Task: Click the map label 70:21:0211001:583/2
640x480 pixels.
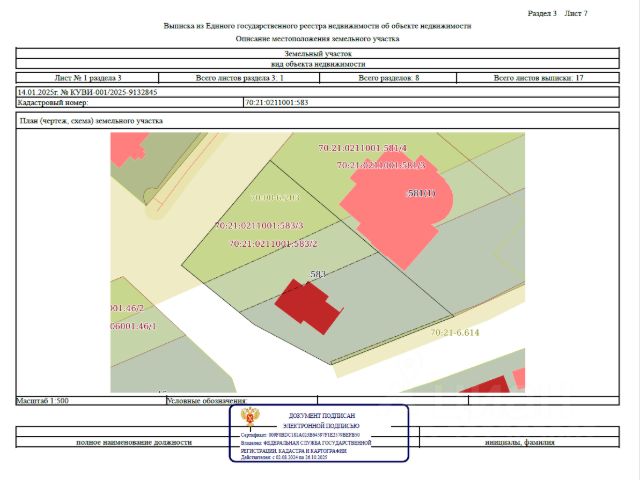Action: [273, 244]
